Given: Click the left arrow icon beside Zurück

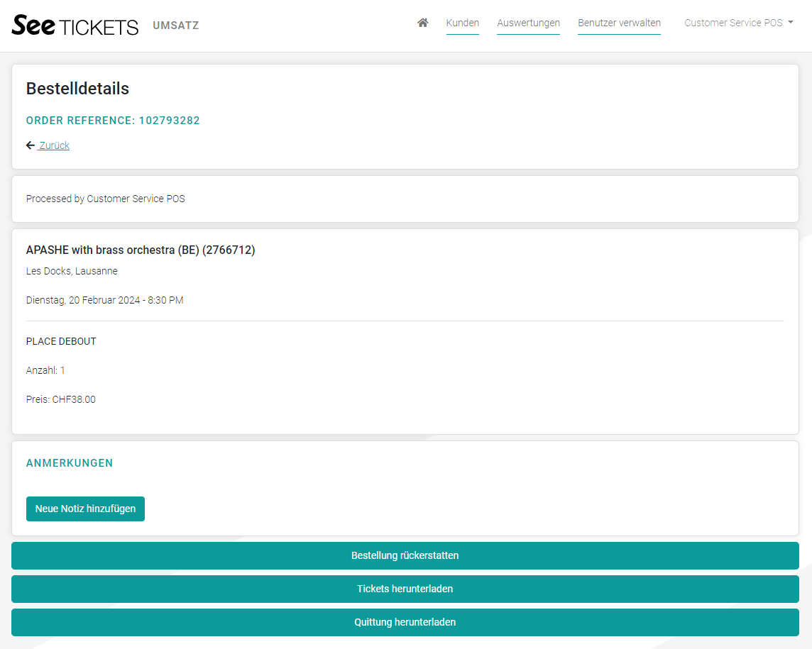Looking at the screenshot, I should click(31, 145).
